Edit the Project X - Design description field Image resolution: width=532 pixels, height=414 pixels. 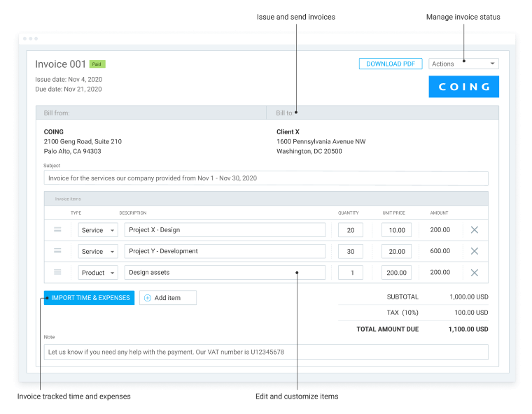225,230
